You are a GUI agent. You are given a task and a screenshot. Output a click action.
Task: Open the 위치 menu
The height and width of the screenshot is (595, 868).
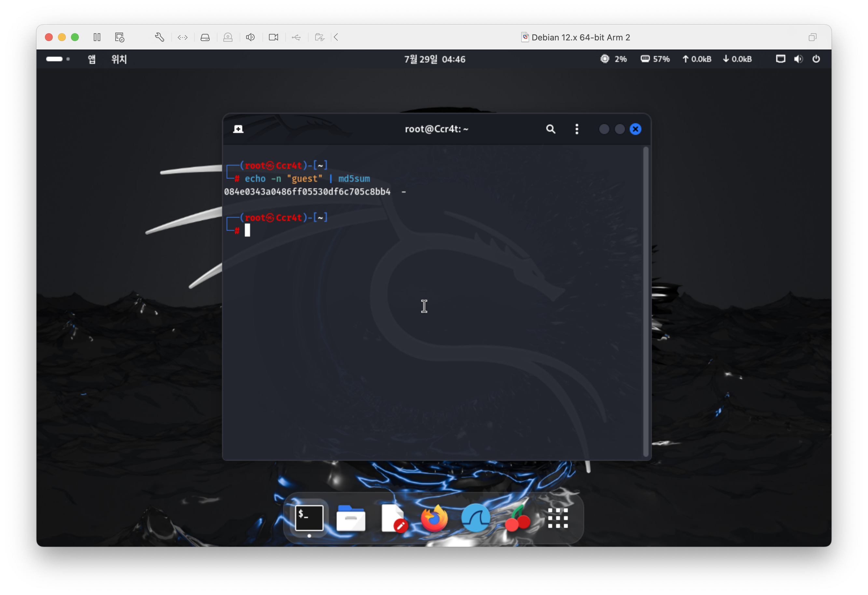click(119, 59)
